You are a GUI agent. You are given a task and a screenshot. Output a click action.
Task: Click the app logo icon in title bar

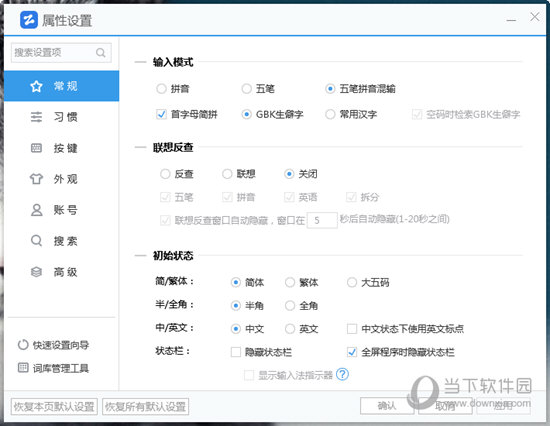[29, 20]
